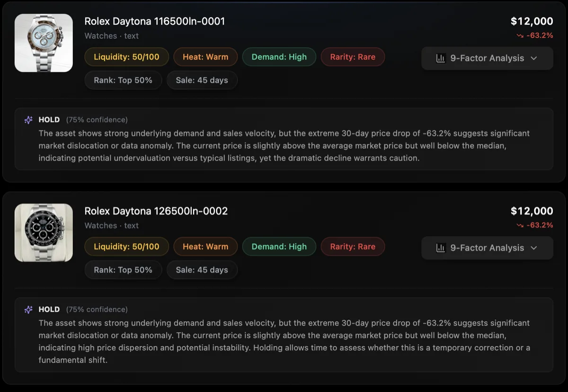Click the chevron on 116500ln-0001's 9-Factor Analysis
568x392 pixels.
(x=534, y=58)
